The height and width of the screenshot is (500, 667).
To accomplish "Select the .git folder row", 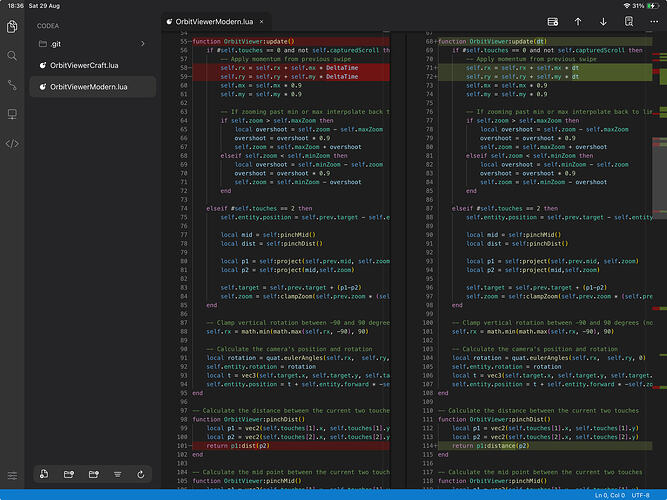I will click(x=92, y=43).
